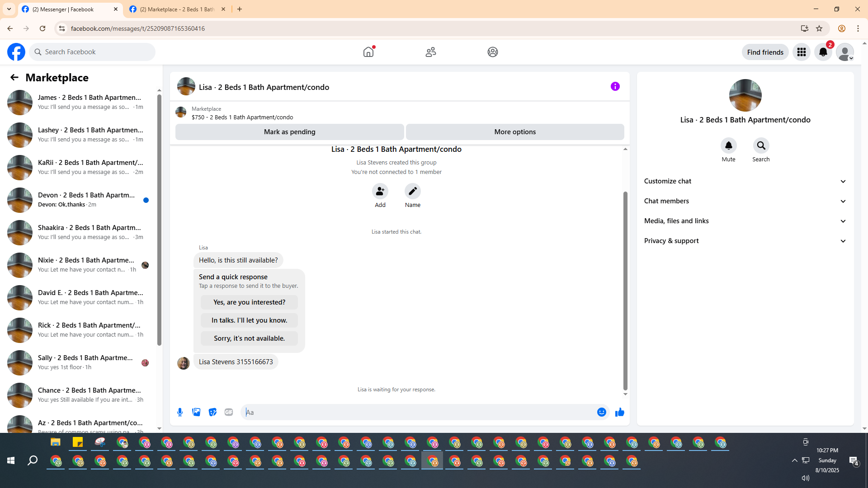The height and width of the screenshot is (488, 868).
Task: Open the Devon conversation in the list
Action: tap(86, 200)
